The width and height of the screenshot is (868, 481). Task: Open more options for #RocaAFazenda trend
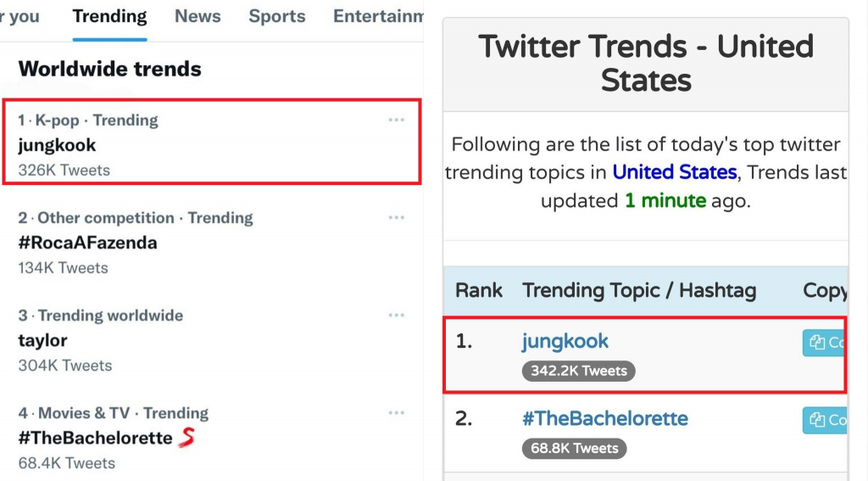(397, 217)
